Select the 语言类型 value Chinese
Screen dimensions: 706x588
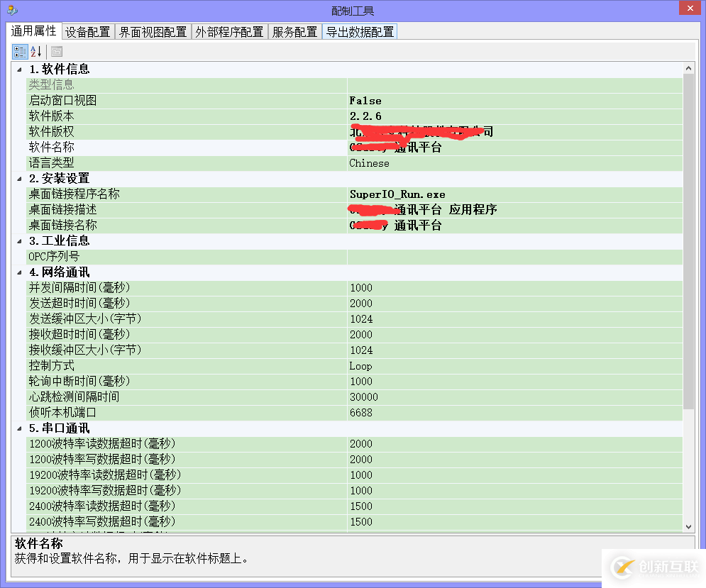515,163
